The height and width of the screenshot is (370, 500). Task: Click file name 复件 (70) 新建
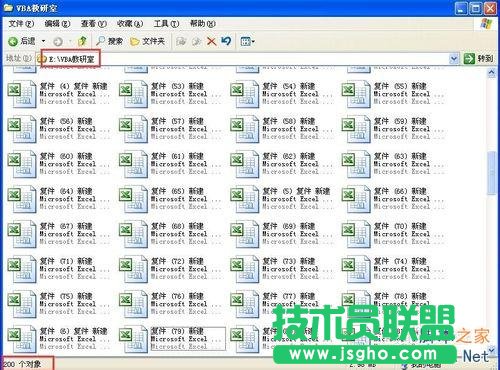coord(400,226)
